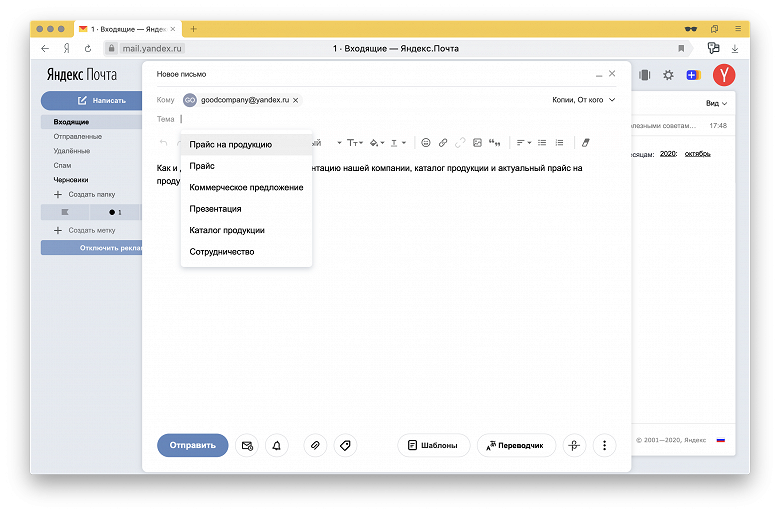780x514 pixels.
Task: Attach a file with the paperclip icon
Action: pos(315,445)
